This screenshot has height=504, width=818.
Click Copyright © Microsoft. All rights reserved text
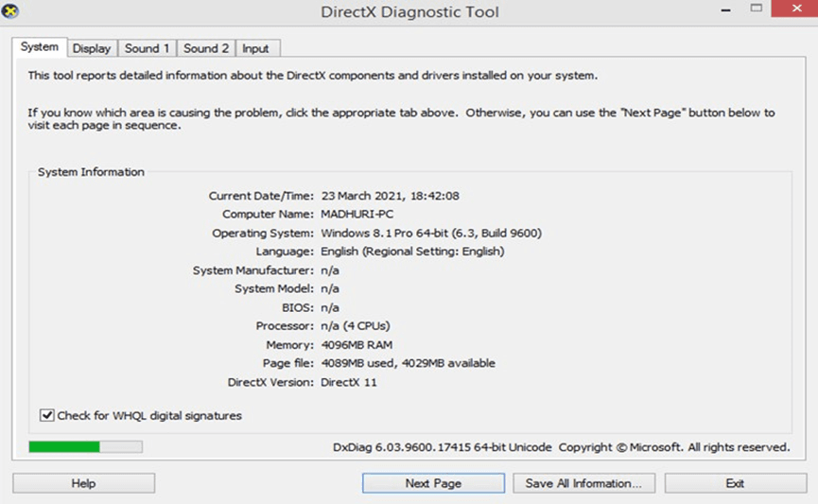tap(674, 447)
